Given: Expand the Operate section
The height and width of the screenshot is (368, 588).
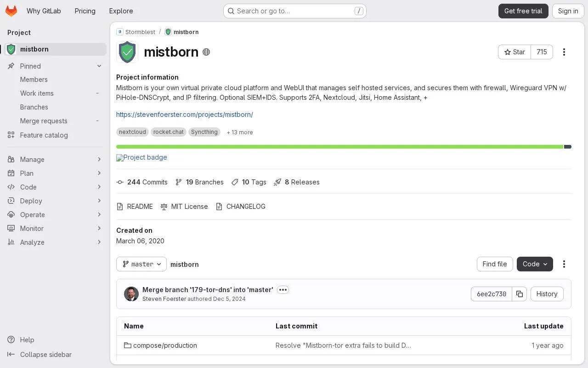Looking at the screenshot, I should pos(55,215).
